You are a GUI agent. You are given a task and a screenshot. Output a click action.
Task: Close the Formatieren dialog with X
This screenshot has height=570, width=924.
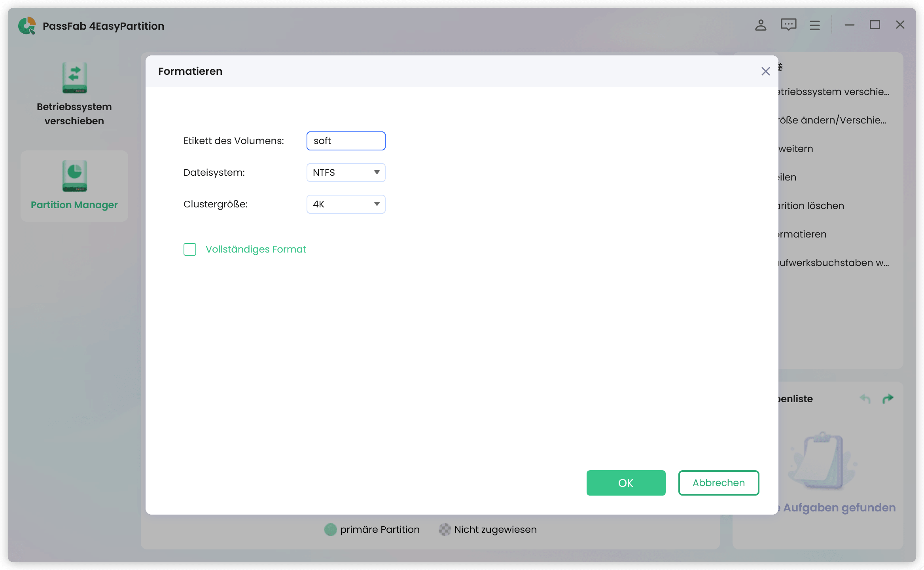pos(765,71)
